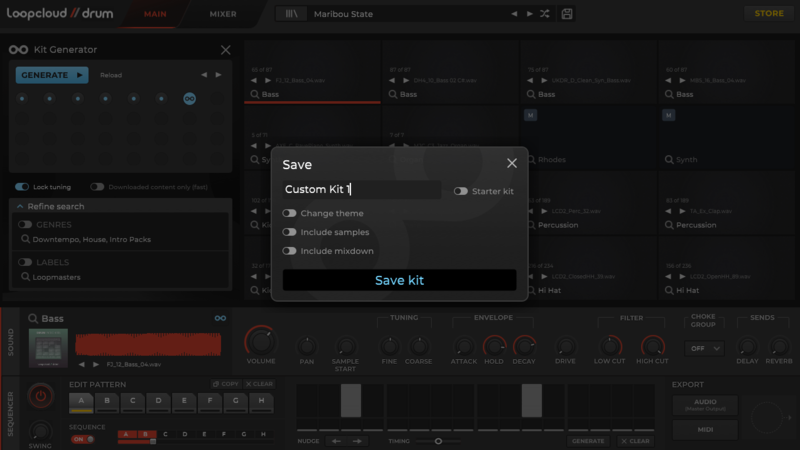Open the Store
The width and height of the screenshot is (800, 450).
[x=768, y=14]
